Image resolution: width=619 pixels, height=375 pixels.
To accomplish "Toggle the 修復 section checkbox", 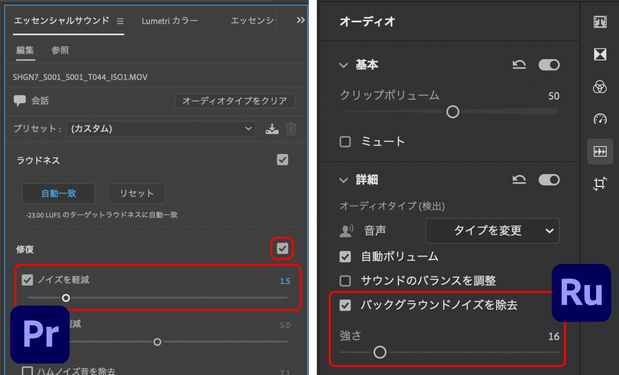I will (282, 249).
